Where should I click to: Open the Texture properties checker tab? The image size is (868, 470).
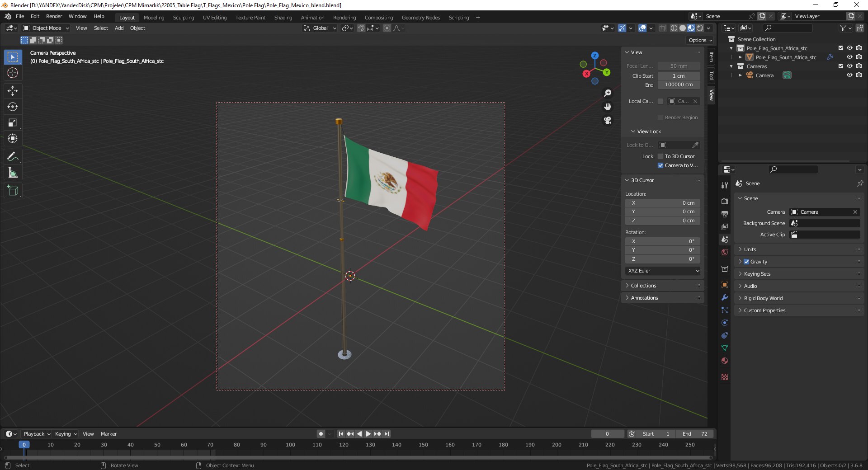pos(725,377)
